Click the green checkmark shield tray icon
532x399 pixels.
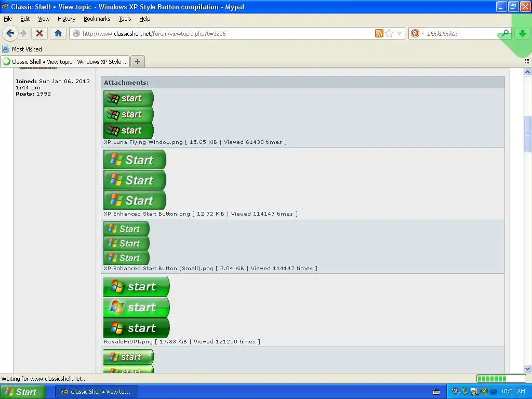point(484,392)
